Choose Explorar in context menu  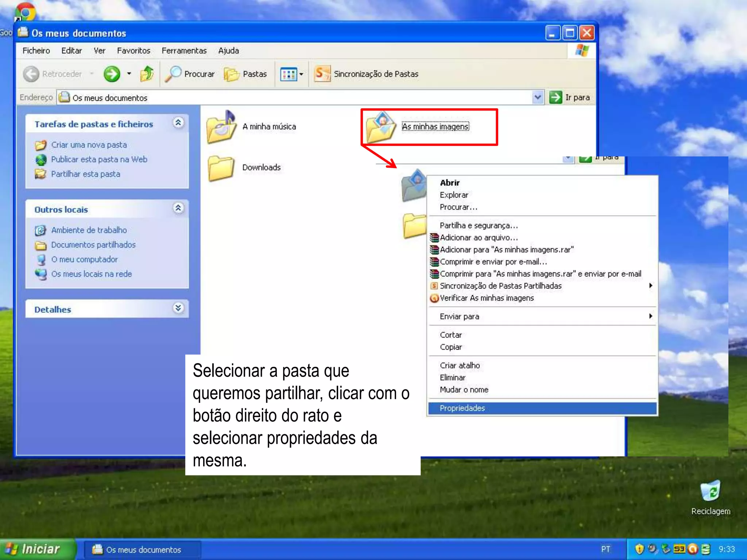[x=542, y=195]
